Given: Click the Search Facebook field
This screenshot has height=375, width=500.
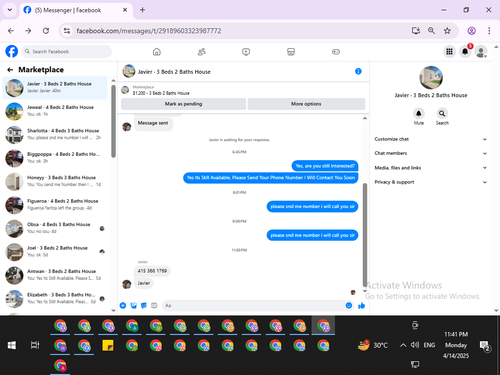Looking at the screenshot, I should pyautogui.click(x=67, y=52).
